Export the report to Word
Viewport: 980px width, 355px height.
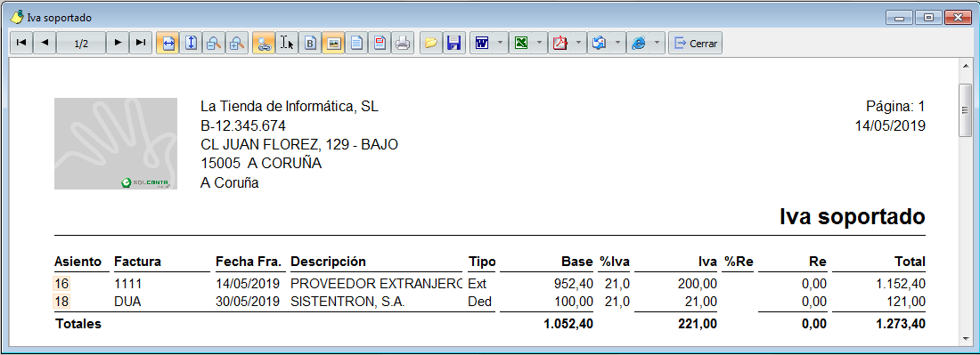click(482, 43)
